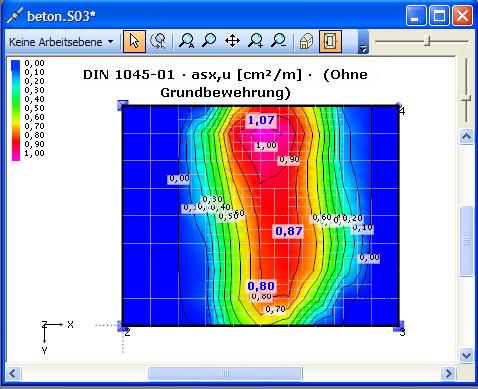Choose the zoom window magnifier tool
Image resolution: width=478 pixels, height=389 pixels.
(209, 41)
